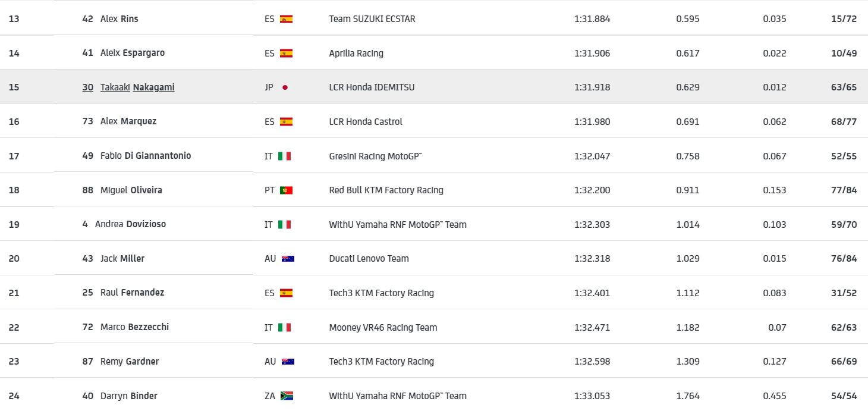
Task: Select Raul Fernandez rider name
Action: pos(132,293)
